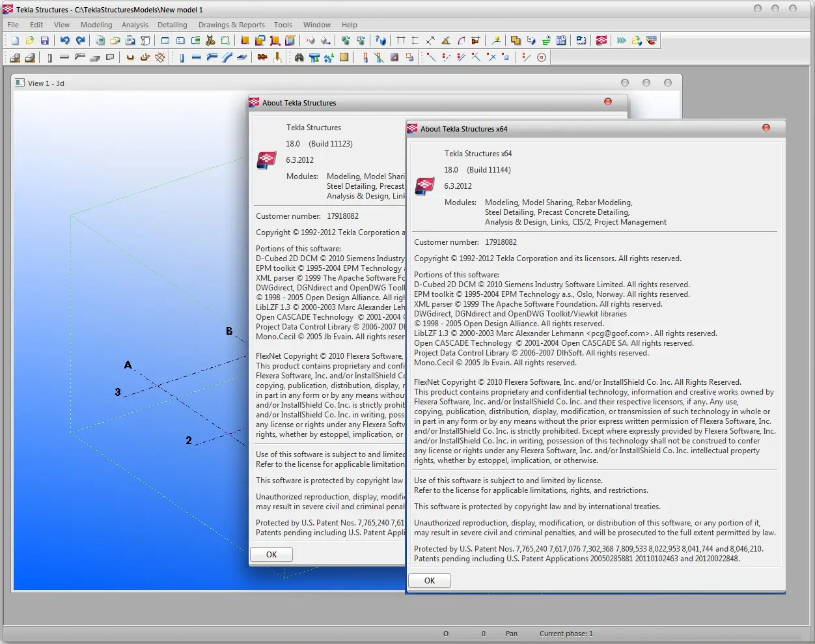Click the Build 11123 version text

click(x=331, y=144)
